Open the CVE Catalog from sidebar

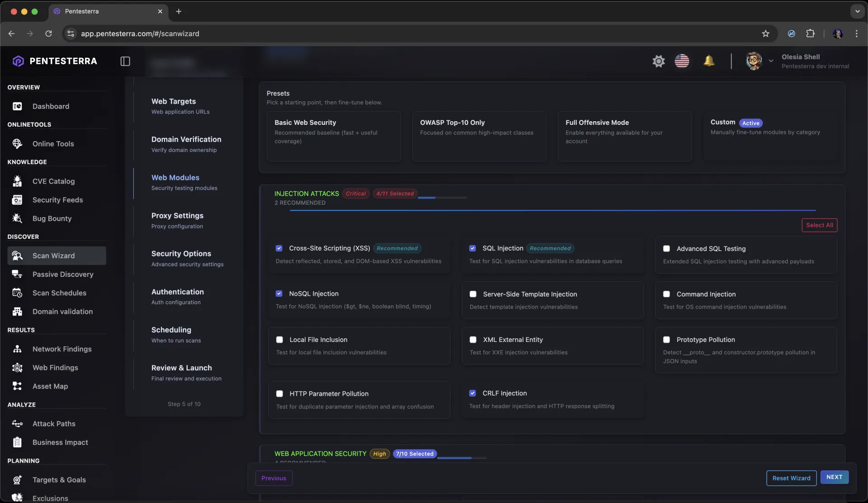tap(53, 181)
